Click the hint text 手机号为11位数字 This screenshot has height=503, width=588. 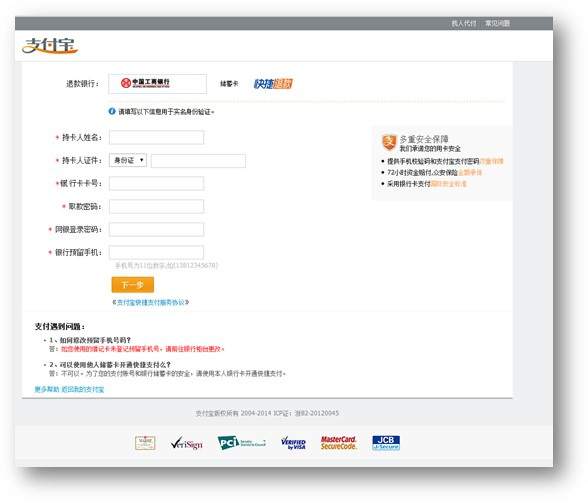pyautogui.click(x=166, y=266)
